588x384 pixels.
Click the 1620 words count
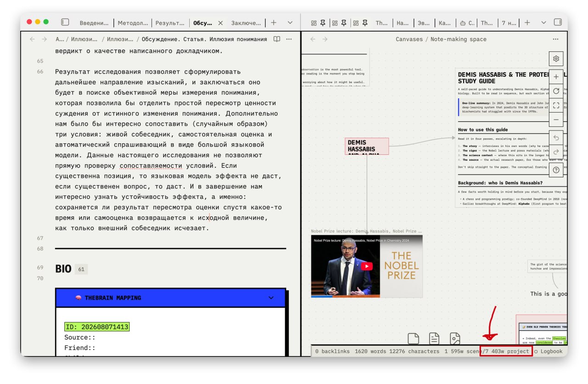pyautogui.click(x=370, y=351)
